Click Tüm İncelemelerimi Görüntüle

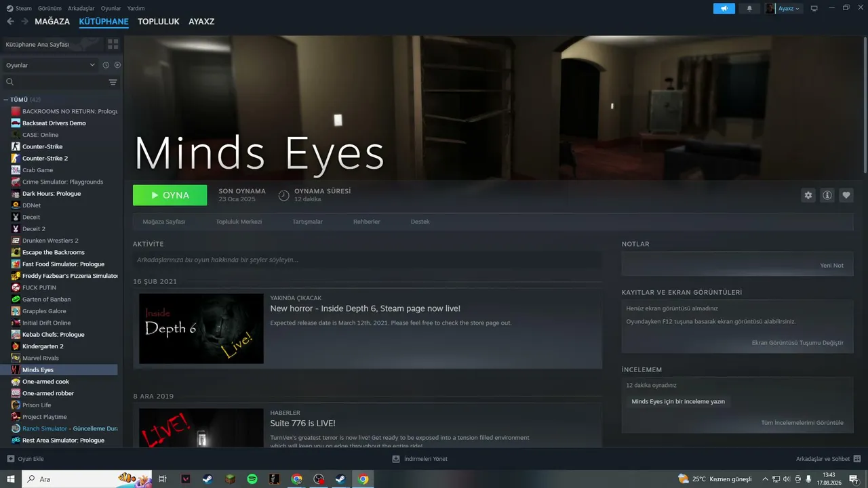pyautogui.click(x=802, y=422)
